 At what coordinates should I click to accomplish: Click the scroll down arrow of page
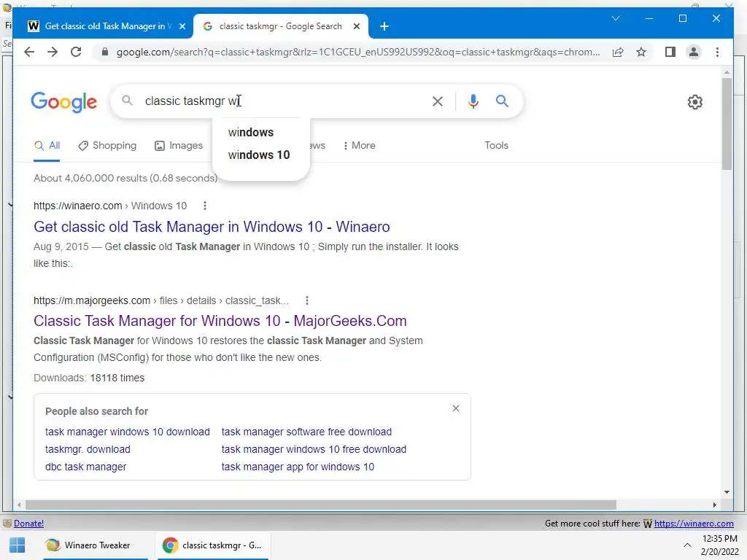(x=727, y=492)
